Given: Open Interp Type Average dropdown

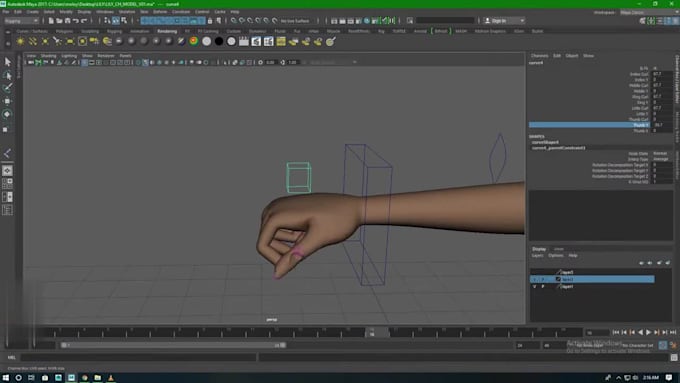Looking at the screenshot, I should tap(662, 159).
